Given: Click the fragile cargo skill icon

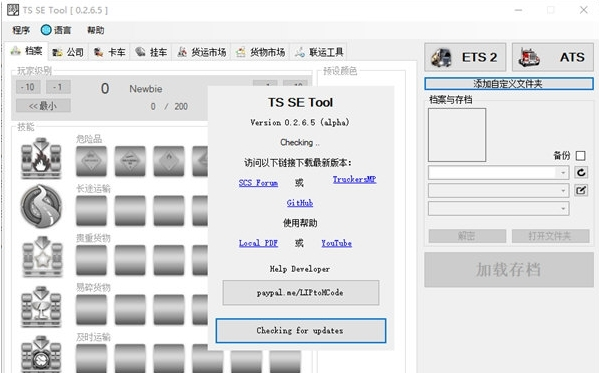Looking at the screenshot, I should pos(41,307).
